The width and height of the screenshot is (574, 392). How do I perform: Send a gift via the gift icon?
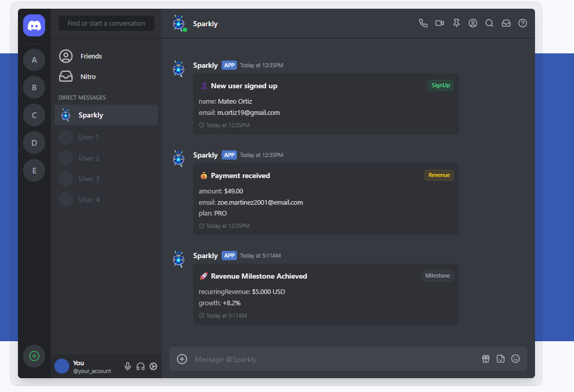[x=486, y=359]
